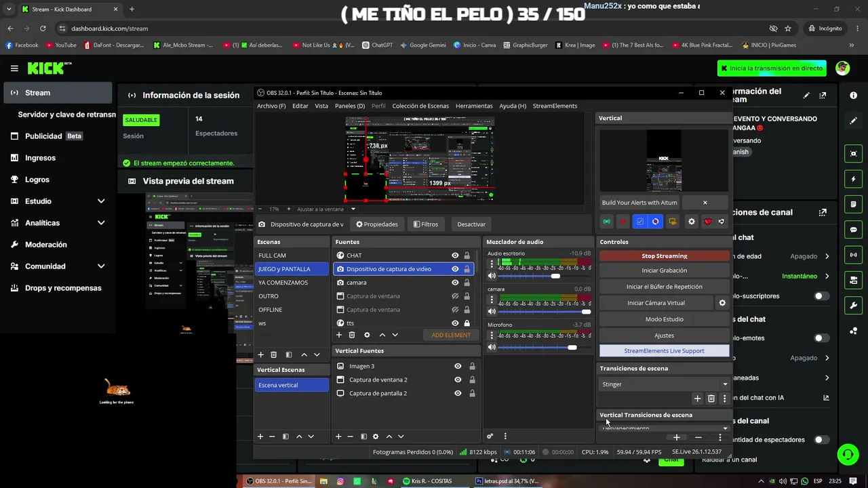The image size is (868, 488).
Task: Open Vertical Fuentes settings gear icon
Action: click(x=376, y=436)
